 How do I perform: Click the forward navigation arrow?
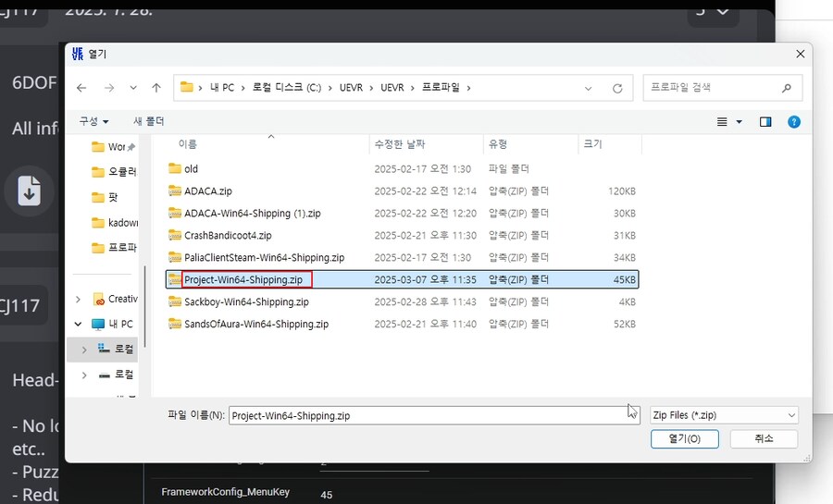coord(109,88)
